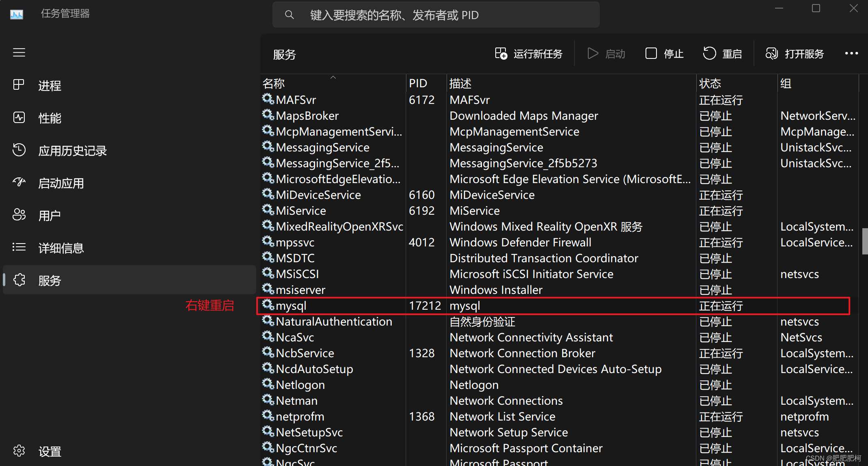Click the Details list icon
Viewport: 868px width, 466px height.
point(19,247)
